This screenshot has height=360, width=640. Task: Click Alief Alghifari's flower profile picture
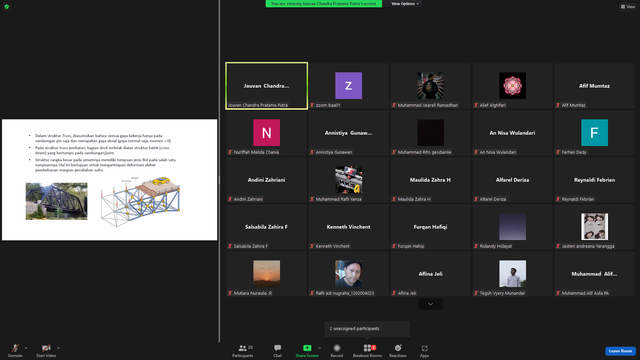512,86
